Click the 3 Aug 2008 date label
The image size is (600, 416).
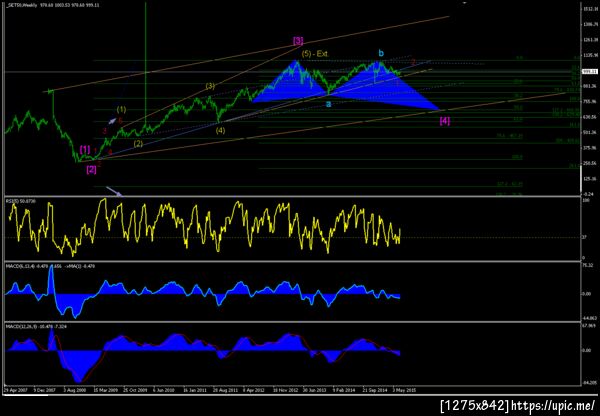pyautogui.click(x=75, y=390)
